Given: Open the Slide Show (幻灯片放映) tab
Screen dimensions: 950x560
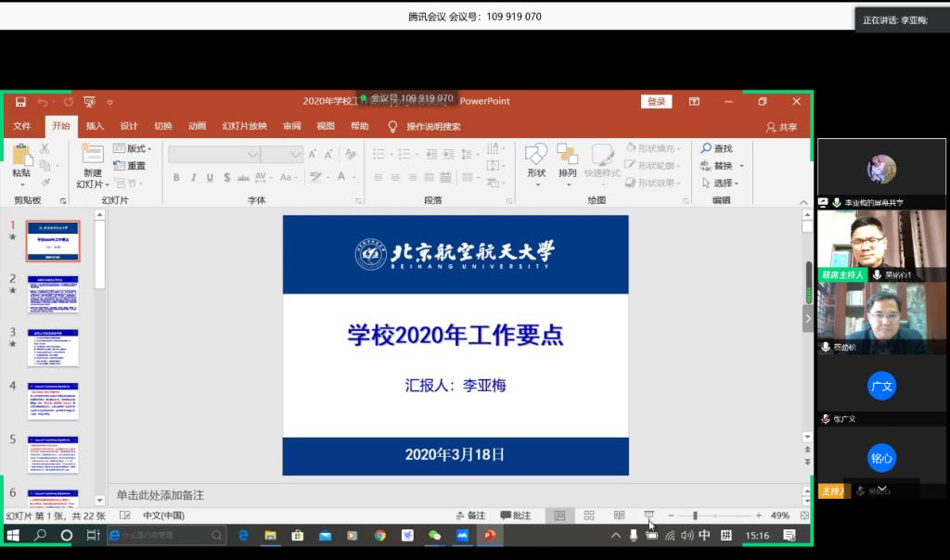Looking at the screenshot, I should tap(244, 126).
